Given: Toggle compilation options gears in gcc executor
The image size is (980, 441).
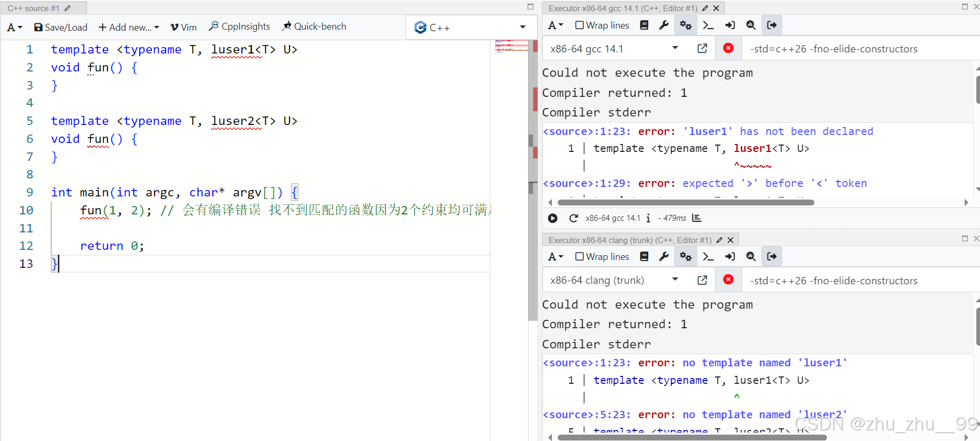Looking at the screenshot, I should [686, 25].
